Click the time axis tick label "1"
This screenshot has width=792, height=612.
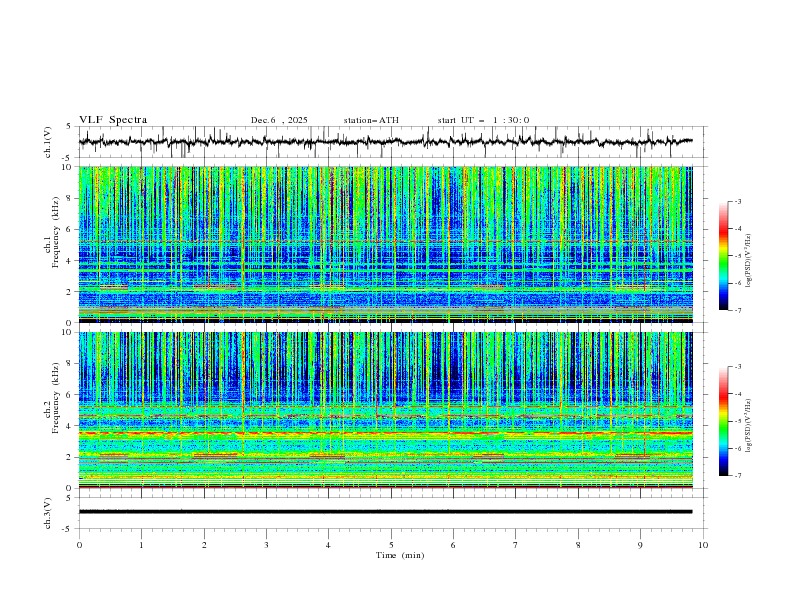tap(141, 545)
